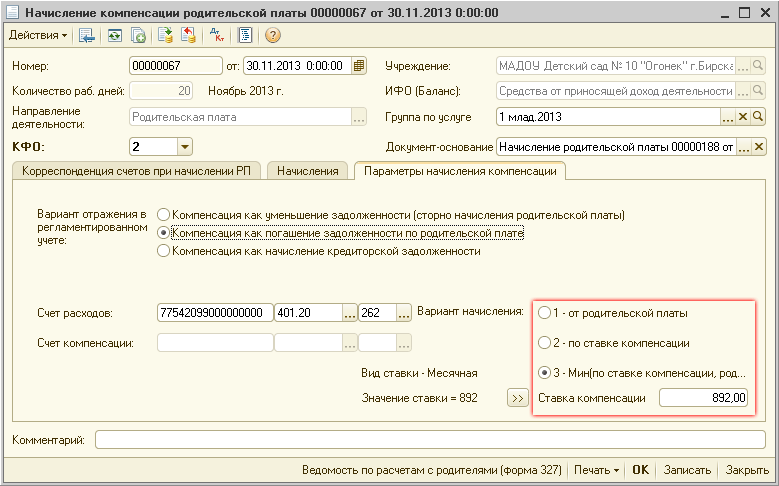Click into the Комментарий text field
779x486 pixels.
(x=428, y=440)
